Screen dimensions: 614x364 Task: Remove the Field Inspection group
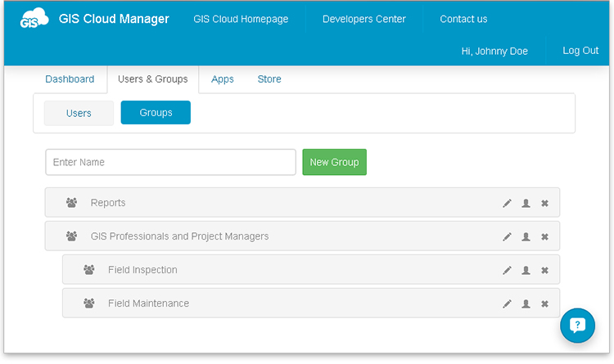pos(544,271)
